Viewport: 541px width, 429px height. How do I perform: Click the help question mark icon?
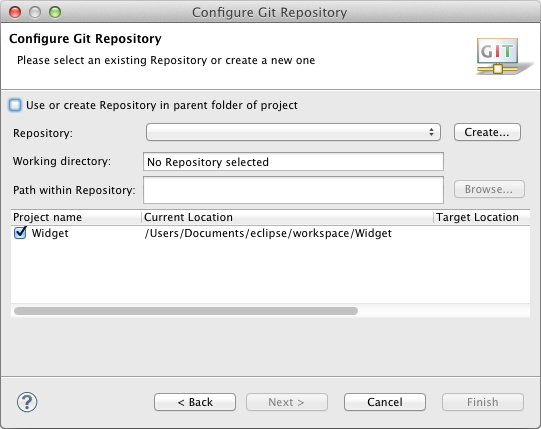coord(27,402)
